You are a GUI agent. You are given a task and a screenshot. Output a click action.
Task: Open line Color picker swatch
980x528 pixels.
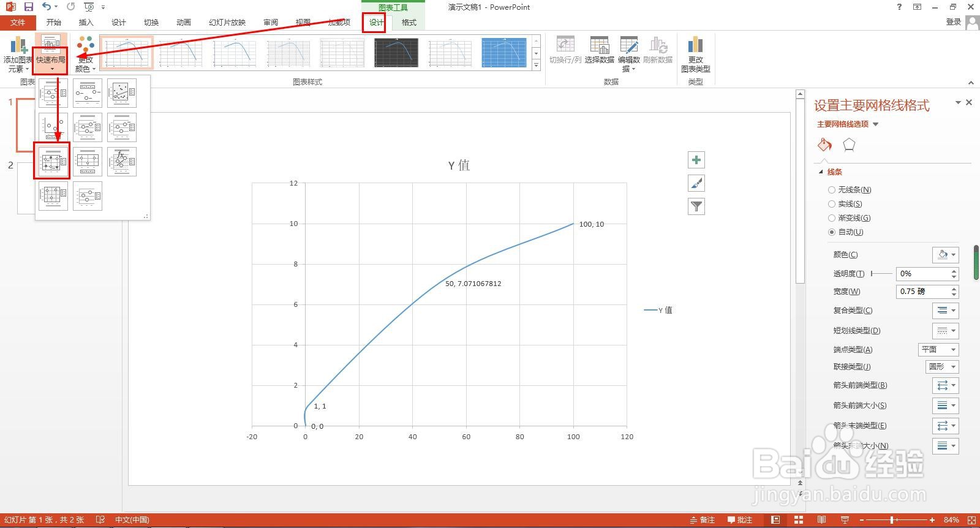click(x=945, y=255)
